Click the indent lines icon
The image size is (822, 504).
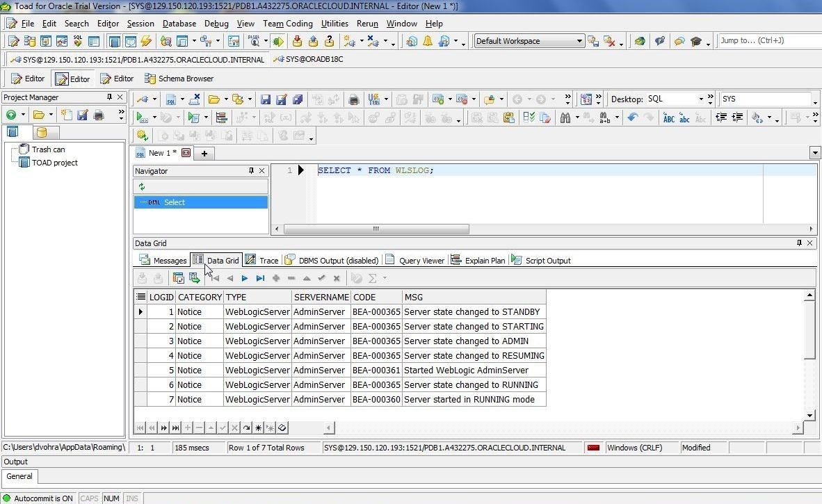point(737,117)
